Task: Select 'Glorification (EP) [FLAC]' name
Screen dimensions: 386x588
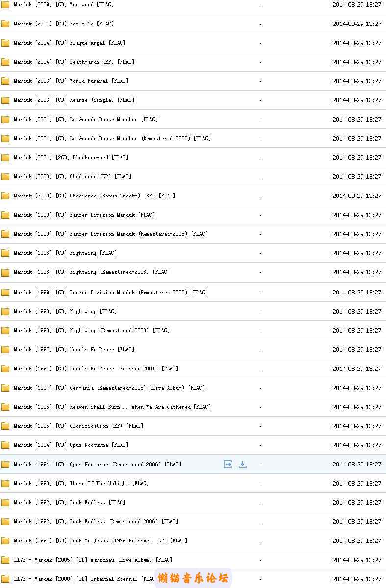Action: 106,426
